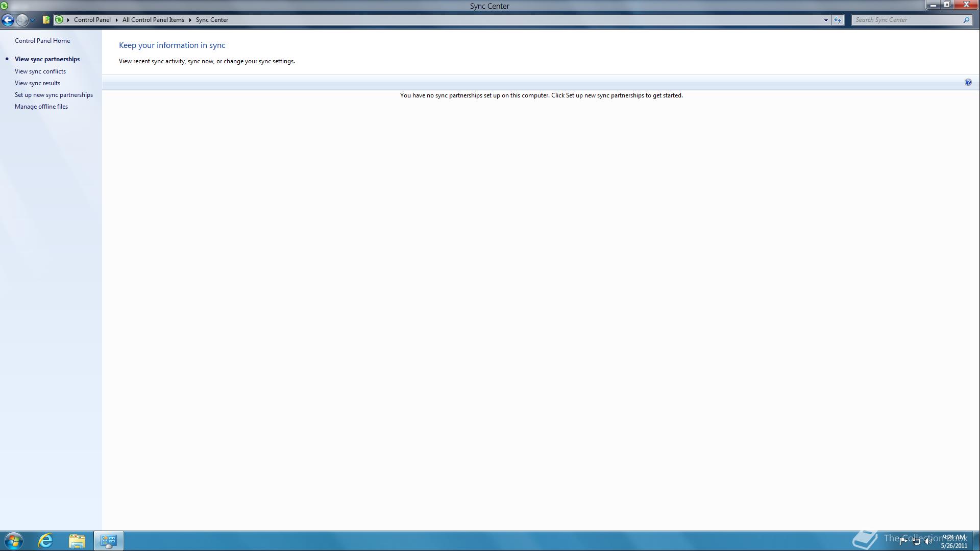Open the Sync Center help icon
The width and height of the screenshot is (980, 551).
click(x=968, y=82)
